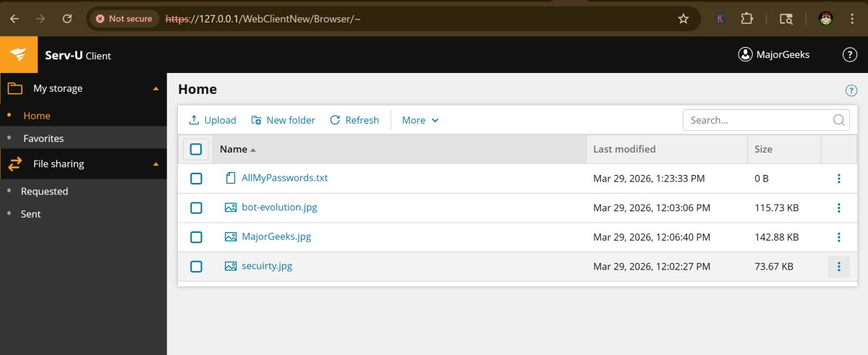Click the Upload button
Image resolution: width=868 pixels, height=355 pixels.
(213, 120)
